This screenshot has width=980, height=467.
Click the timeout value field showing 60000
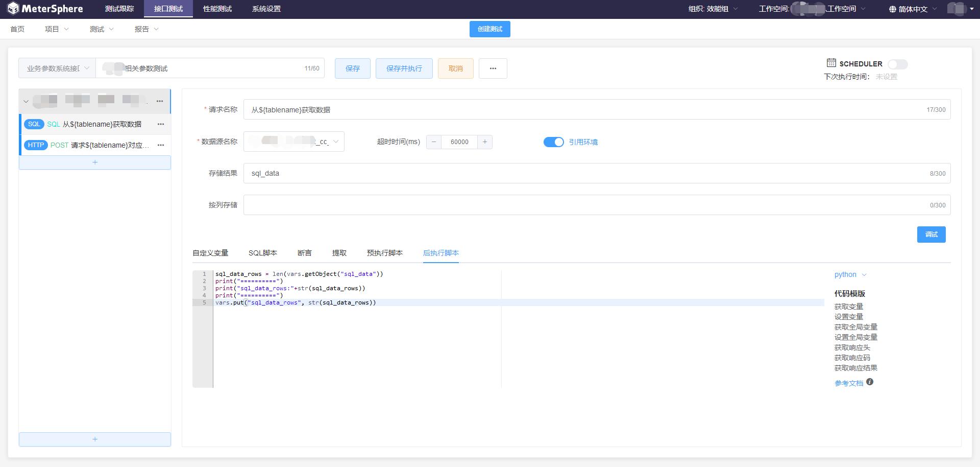point(459,142)
